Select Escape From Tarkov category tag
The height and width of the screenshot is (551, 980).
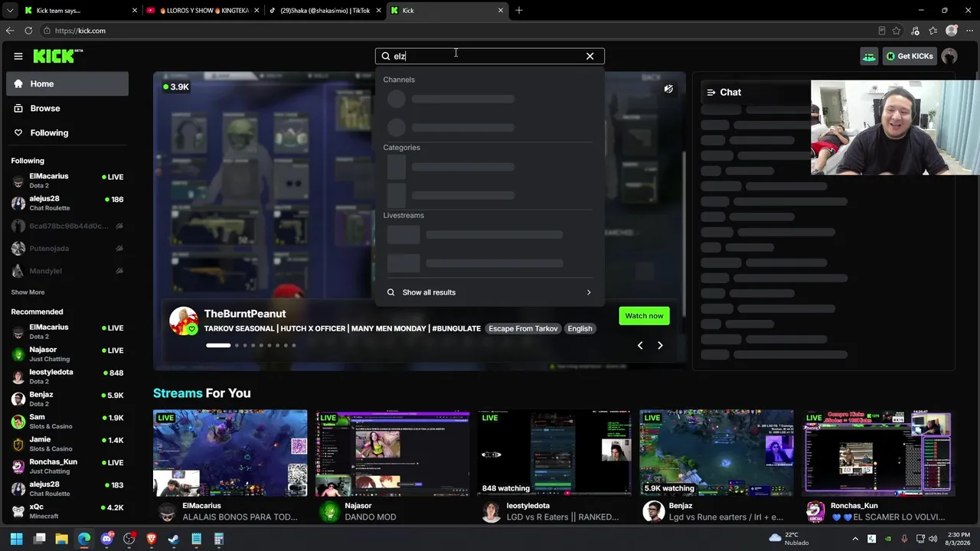point(524,328)
